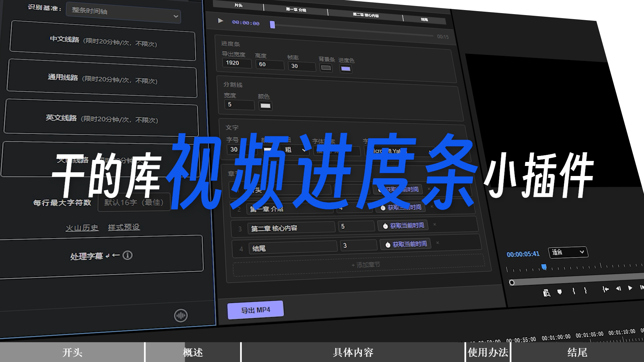Click the add marker icon in the transport bar
Viewport: 644px width, 362px height.
559,292
